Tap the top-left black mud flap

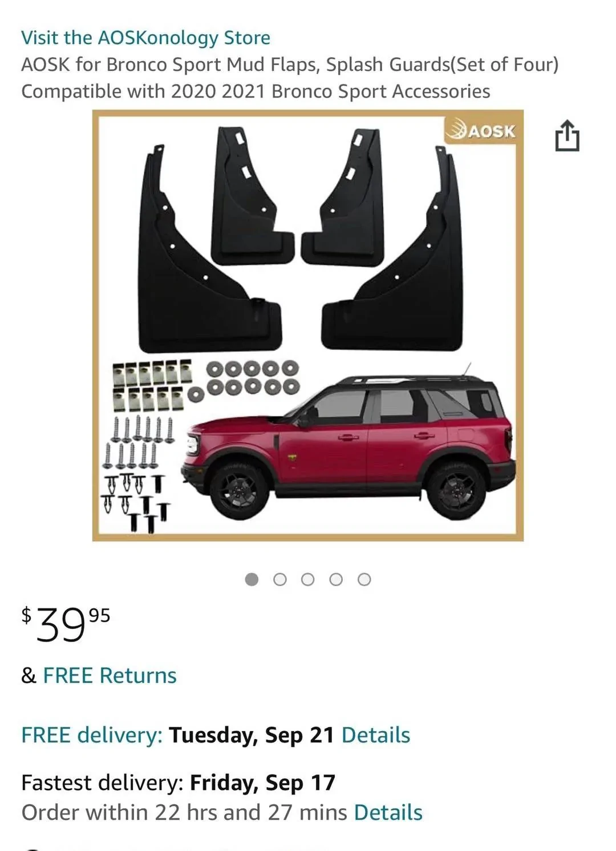pyautogui.click(x=252, y=196)
